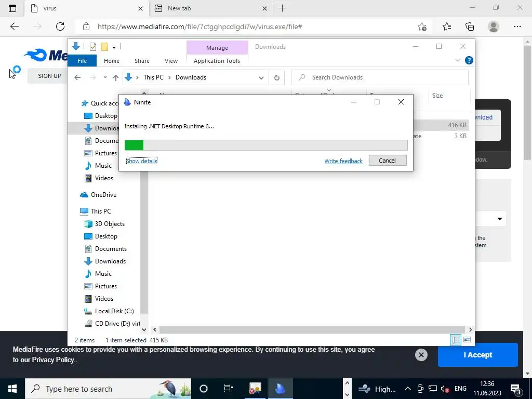This screenshot has width=532, height=399.
Task: Go back in File Explorer
Action: click(77, 78)
